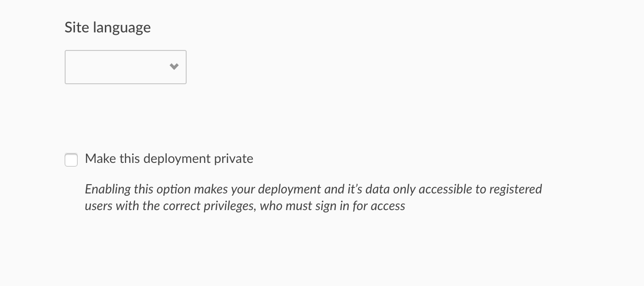The image size is (644, 286).
Task: Click the chevron arrow in the language selector
Action: click(174, 67)
